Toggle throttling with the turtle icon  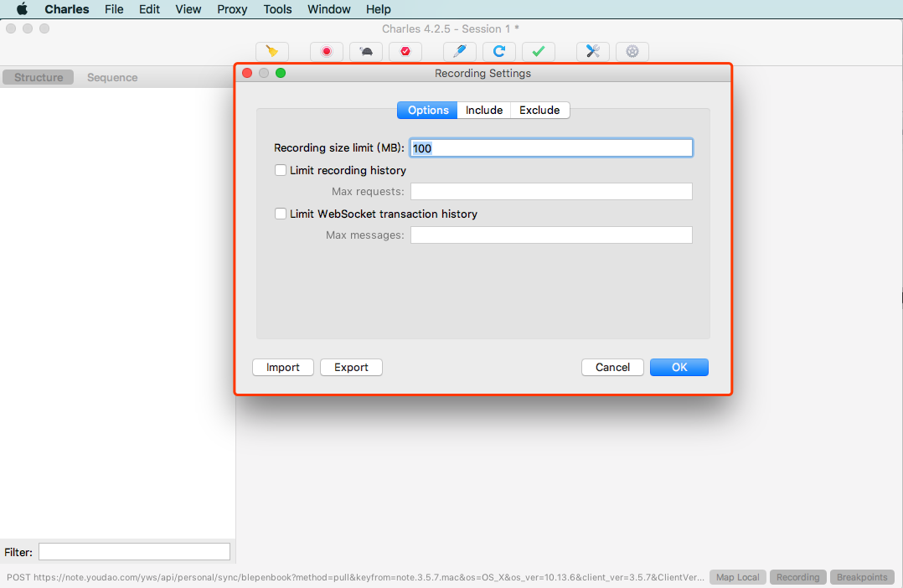(x=366, y=51)
